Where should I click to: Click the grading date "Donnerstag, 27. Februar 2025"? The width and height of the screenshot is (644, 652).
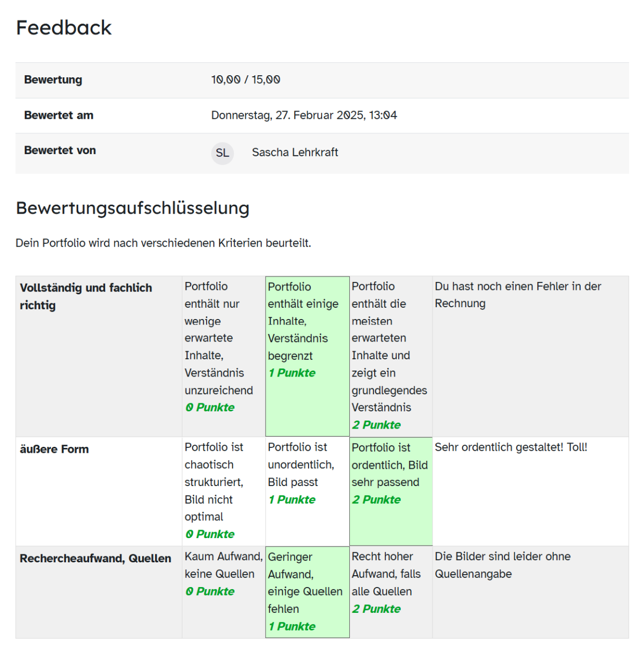[304, 115]
